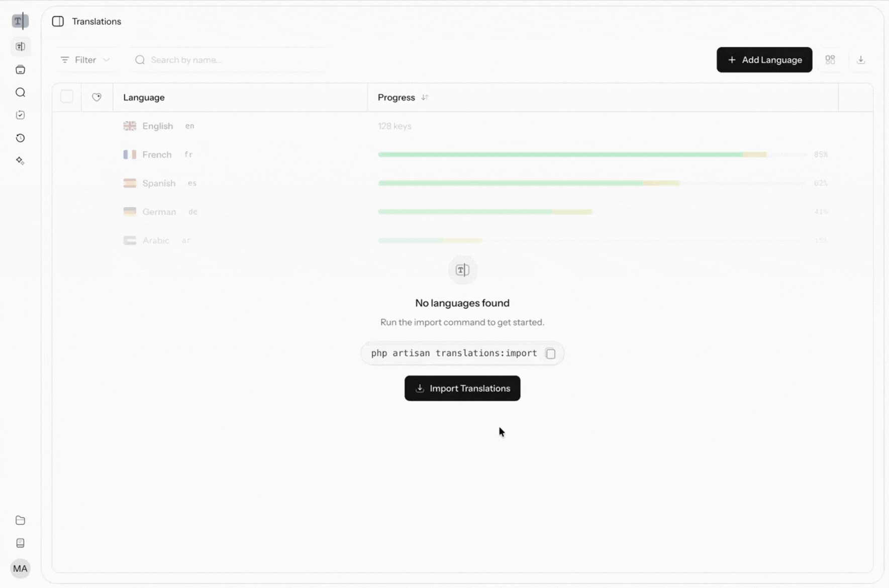The image size is (889, 588).
Task: Click the French language name
Action: 157,155
